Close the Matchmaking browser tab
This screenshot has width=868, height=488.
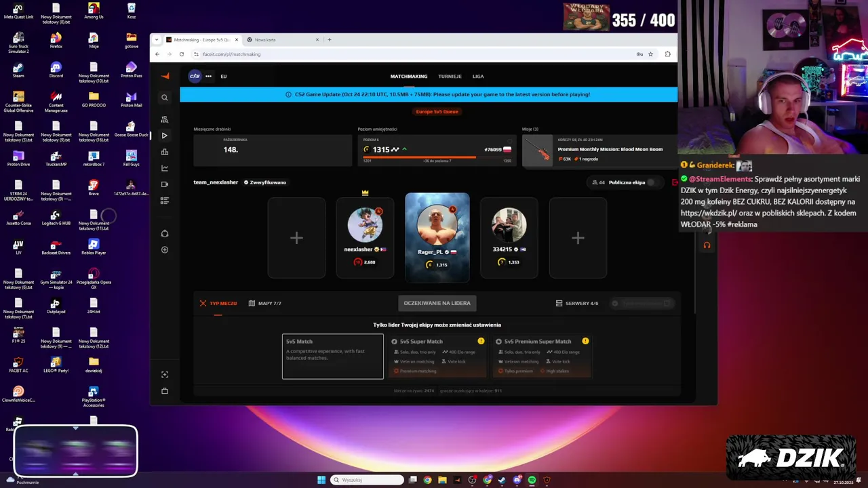point(237,40)
